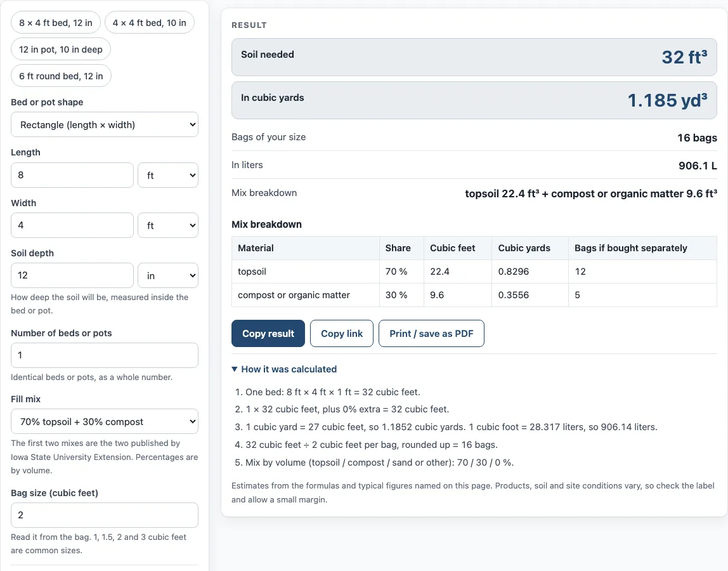Edit the Number of beds or pots field
Screen dimensions: 728x571
[x=105, y=355]
